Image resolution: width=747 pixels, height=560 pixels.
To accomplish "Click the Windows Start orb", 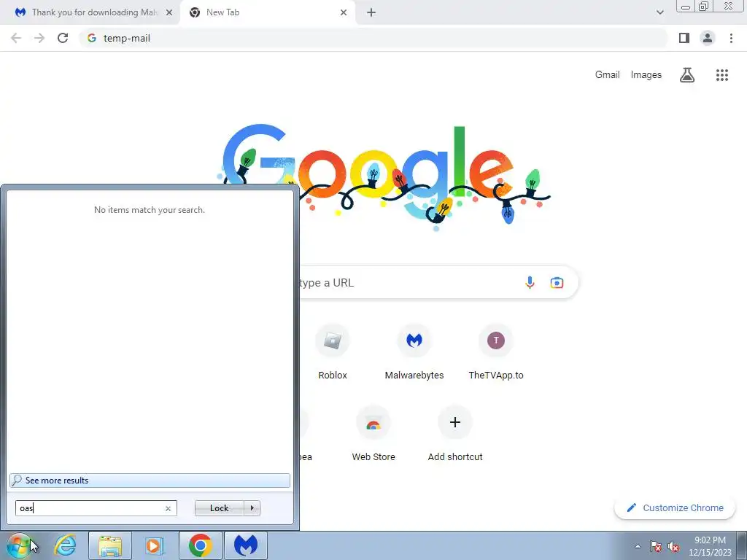I will (19, 545).
